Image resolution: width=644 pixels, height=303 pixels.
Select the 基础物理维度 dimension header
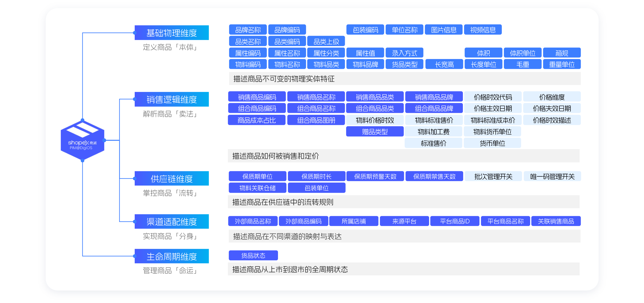pos(172,33)
